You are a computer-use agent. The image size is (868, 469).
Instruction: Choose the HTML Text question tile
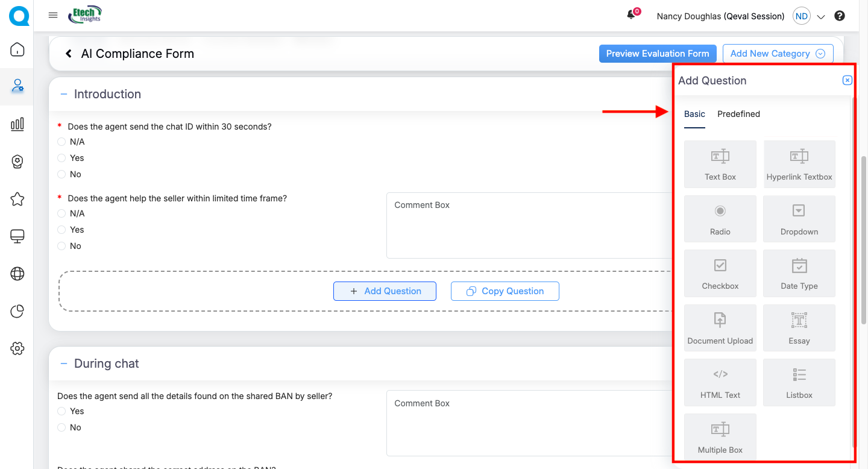click(720, 382)
